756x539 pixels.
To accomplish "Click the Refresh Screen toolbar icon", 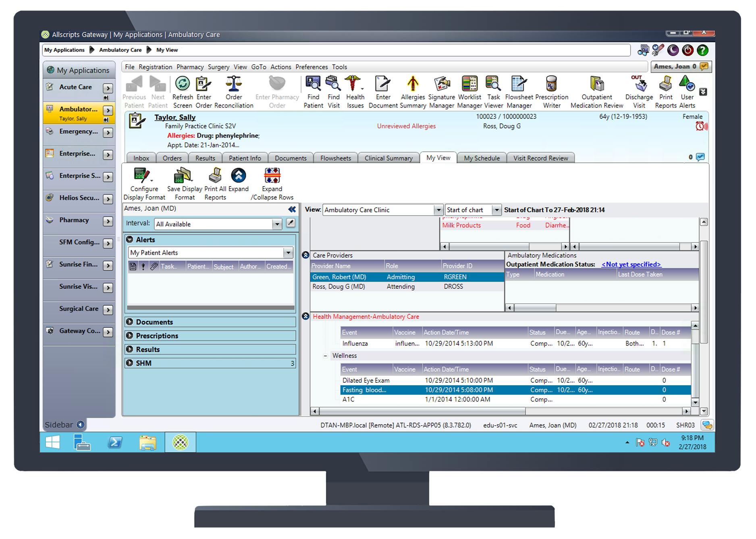I will click(183, 84).
